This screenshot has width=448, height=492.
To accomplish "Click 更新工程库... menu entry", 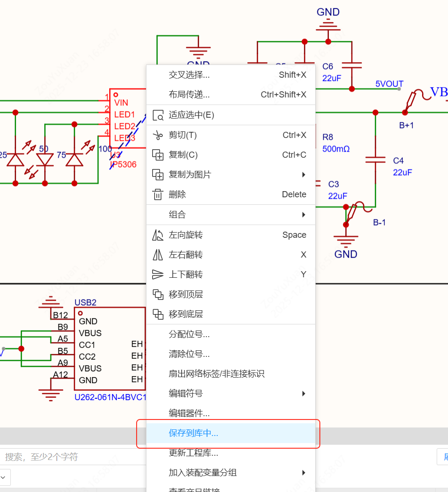I will (194, 453).
